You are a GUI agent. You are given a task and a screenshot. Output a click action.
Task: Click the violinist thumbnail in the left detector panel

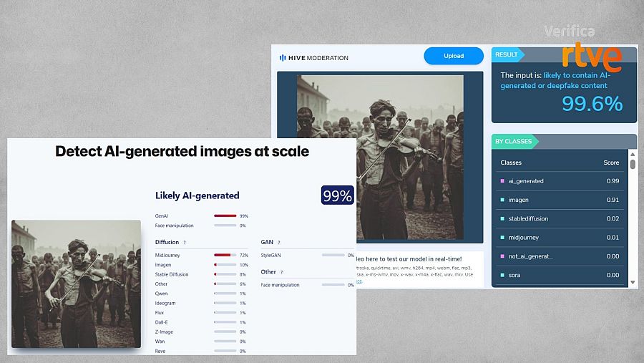click(x=76, y=284)
